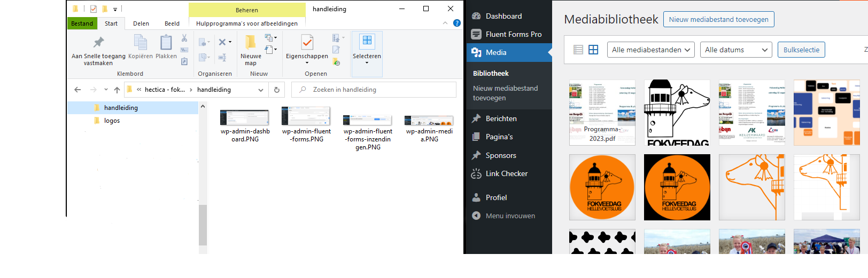Screen dimensions: 868x278
Task: Collapse the ribbon with the chevron
Action: [445, 23]
